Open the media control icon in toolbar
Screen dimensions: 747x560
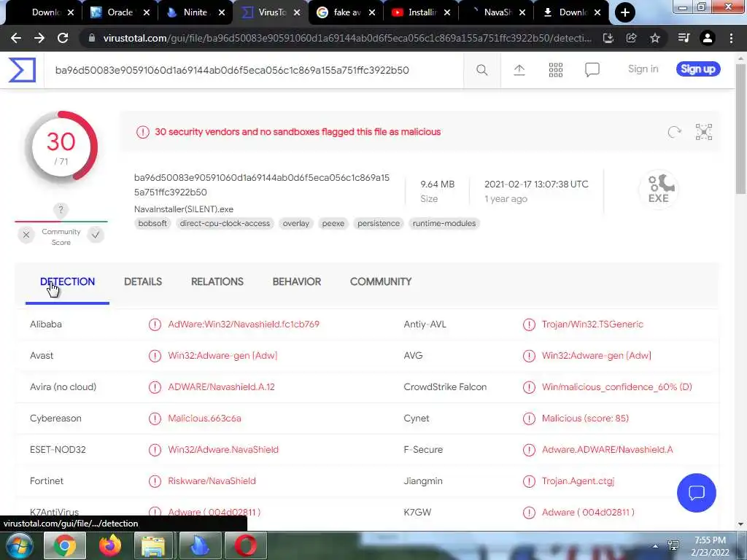pyautogui.click(x=684, y=38)
